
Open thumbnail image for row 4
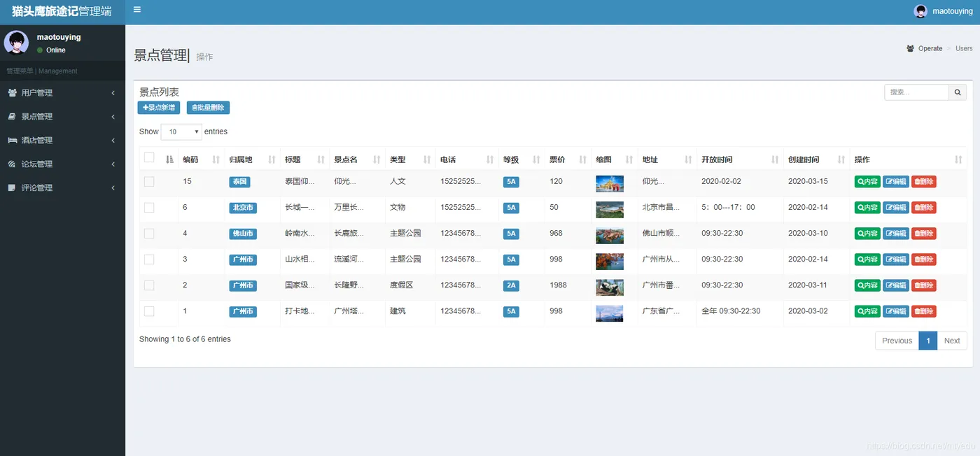[x=610, y=235]
